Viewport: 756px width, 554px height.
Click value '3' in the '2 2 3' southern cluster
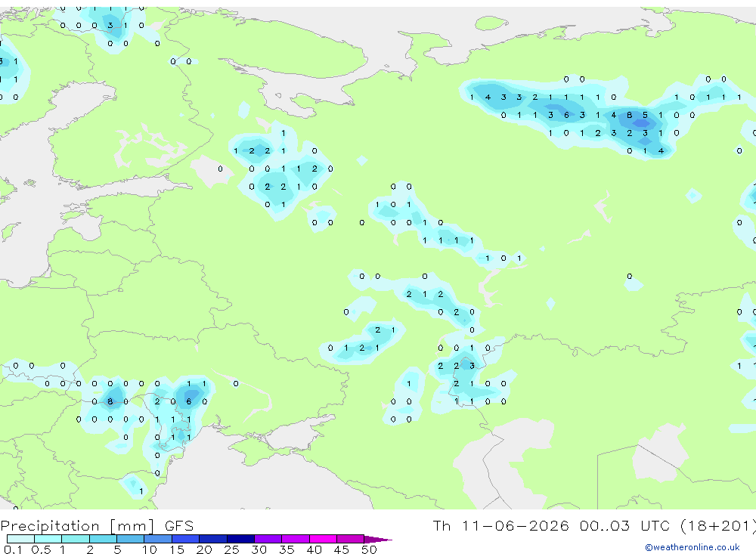(x=472, y=366)
